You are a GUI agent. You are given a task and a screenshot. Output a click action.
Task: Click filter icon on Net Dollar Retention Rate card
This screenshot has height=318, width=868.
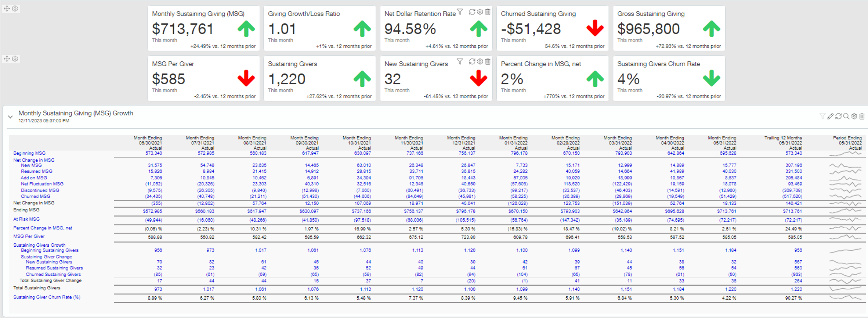[x=460, y=12]
